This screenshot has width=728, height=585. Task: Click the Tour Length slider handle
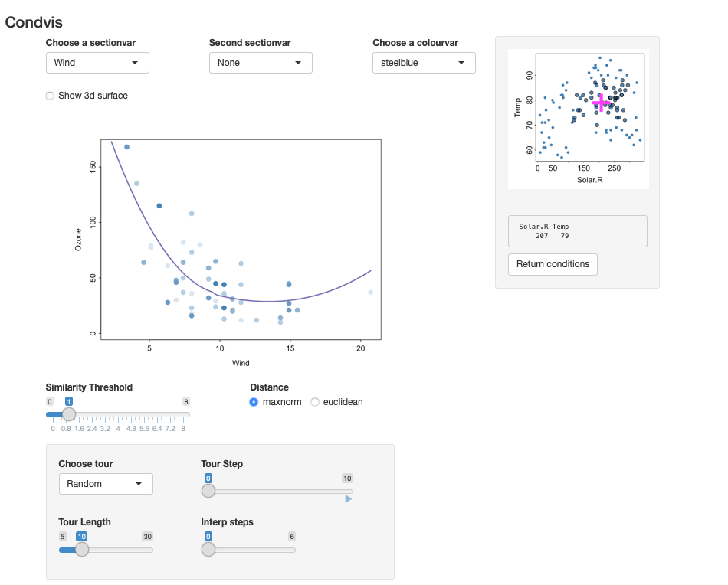[82, 549]
